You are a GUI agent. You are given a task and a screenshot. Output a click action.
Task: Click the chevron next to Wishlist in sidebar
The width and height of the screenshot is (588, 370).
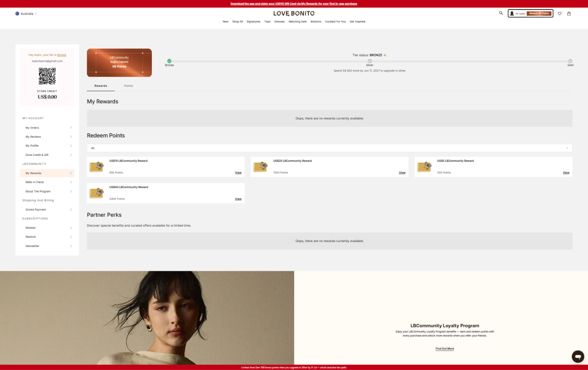click(71, 228)
